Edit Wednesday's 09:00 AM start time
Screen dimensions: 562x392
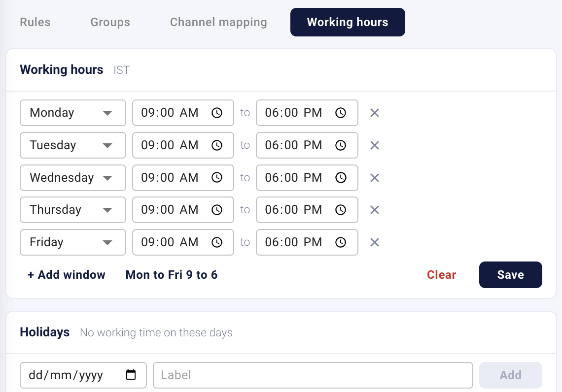(183, 178)
